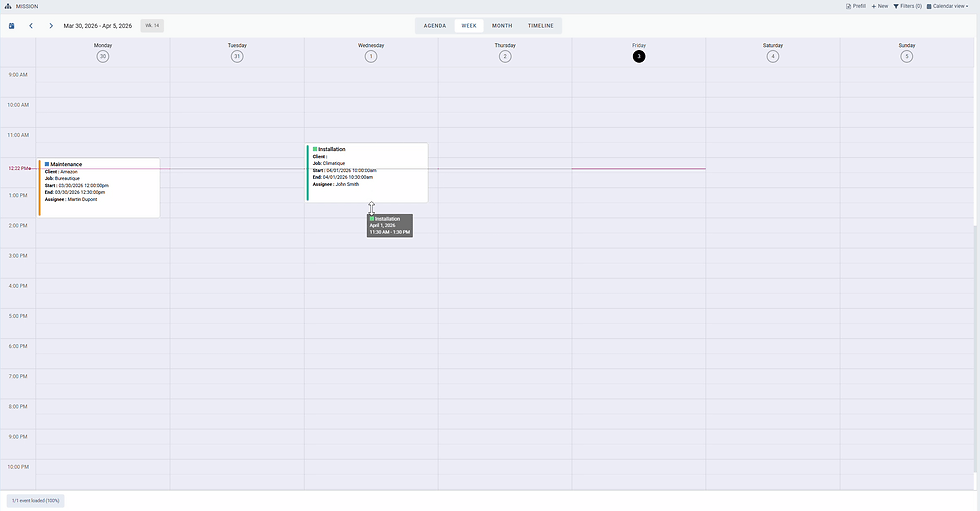This screenshot has height=511, width=980.
Task: Open the date picker calendar icon
Action: 11,26
